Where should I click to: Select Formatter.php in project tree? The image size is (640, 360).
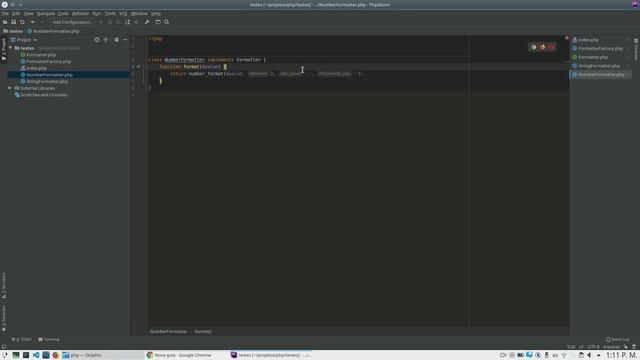pyautogui.click(x=41, y=55)
